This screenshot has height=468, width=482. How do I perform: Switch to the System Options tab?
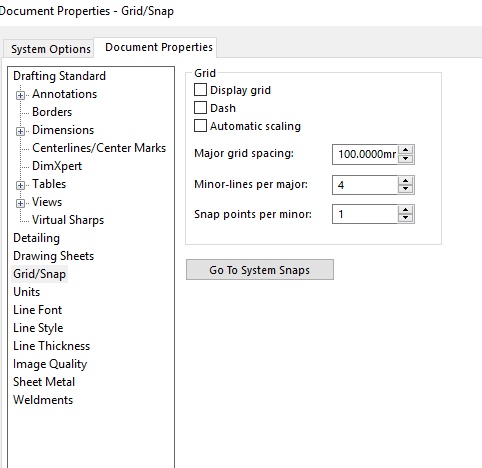point(50,49)
